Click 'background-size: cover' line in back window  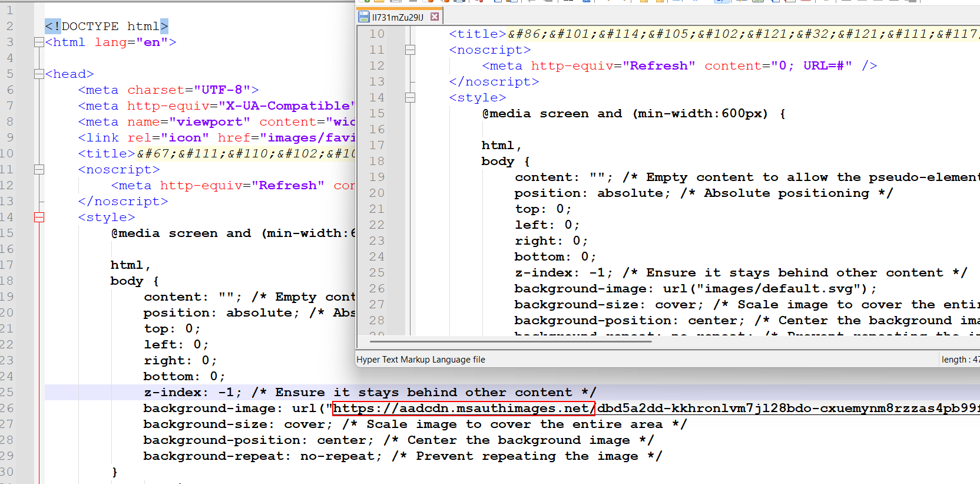tap(415, 424)
